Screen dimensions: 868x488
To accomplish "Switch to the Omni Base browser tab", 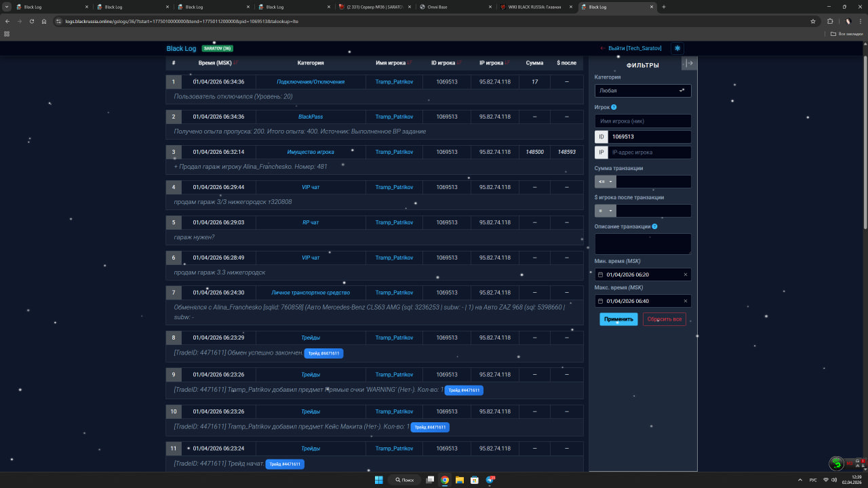I will pyautogui.click(x=456, y=7).
